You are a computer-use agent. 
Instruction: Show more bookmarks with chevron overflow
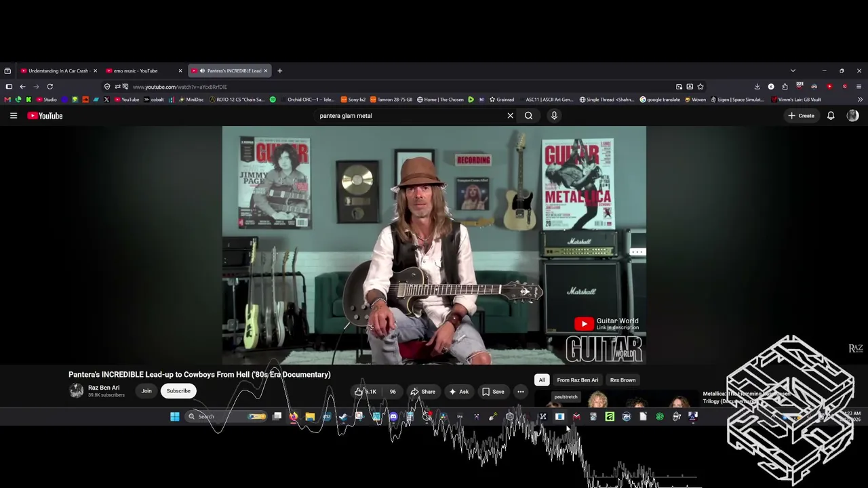(860, 100)
